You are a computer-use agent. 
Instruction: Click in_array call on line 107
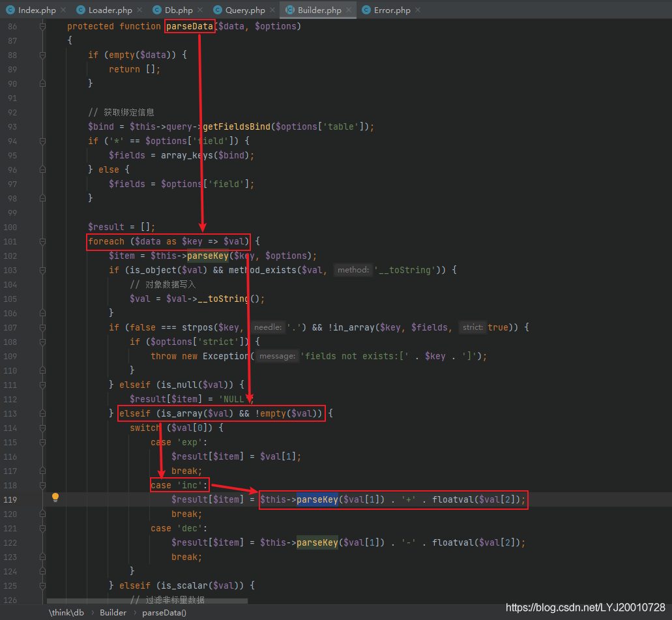[354, 327]
